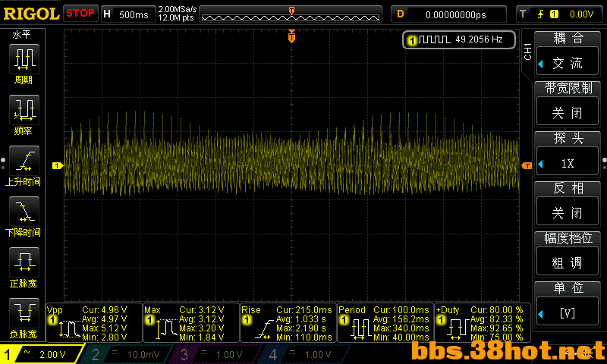Viewport: 607px width, 364px height.
Task: Select the Fall Time (下降时间) measurement icon
Action: [x=24, y=212]
